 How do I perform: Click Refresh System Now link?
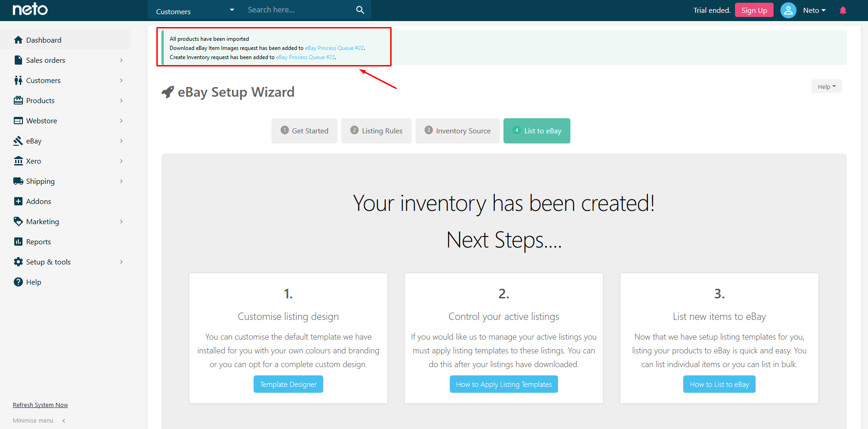pyautogui.click(x=40, y=405)
